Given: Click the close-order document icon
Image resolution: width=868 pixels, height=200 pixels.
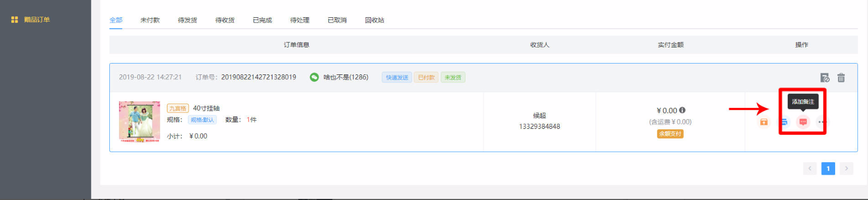Looking at the screenshot, I should click(x=825, y=78).
